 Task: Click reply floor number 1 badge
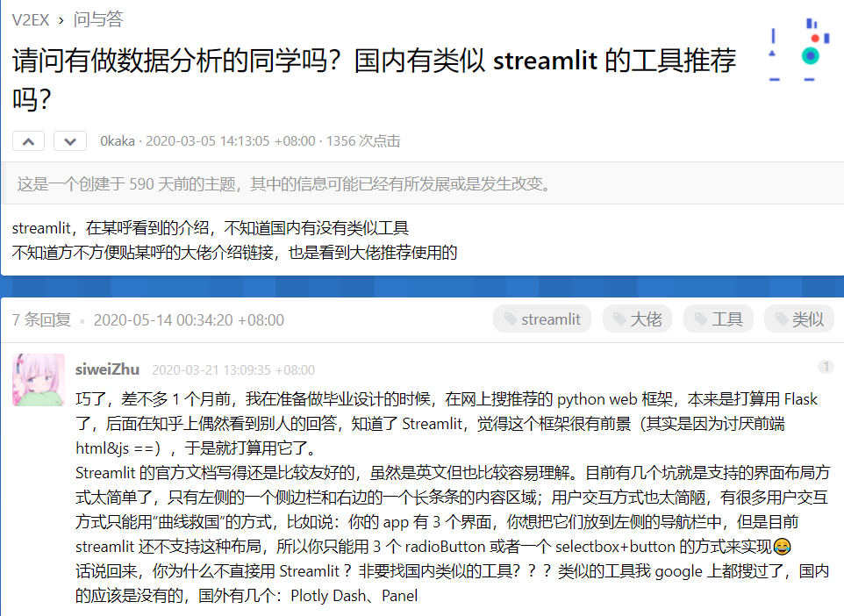[826, 367]
